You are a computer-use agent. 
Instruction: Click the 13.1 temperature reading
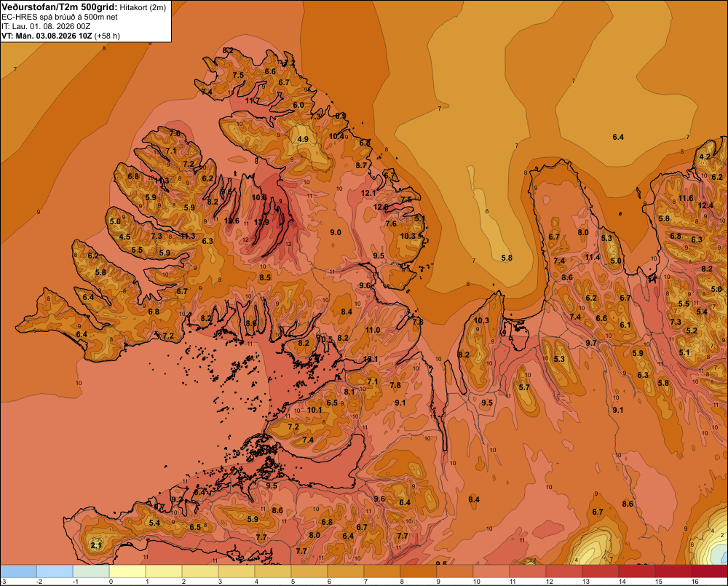click(371, 359)
